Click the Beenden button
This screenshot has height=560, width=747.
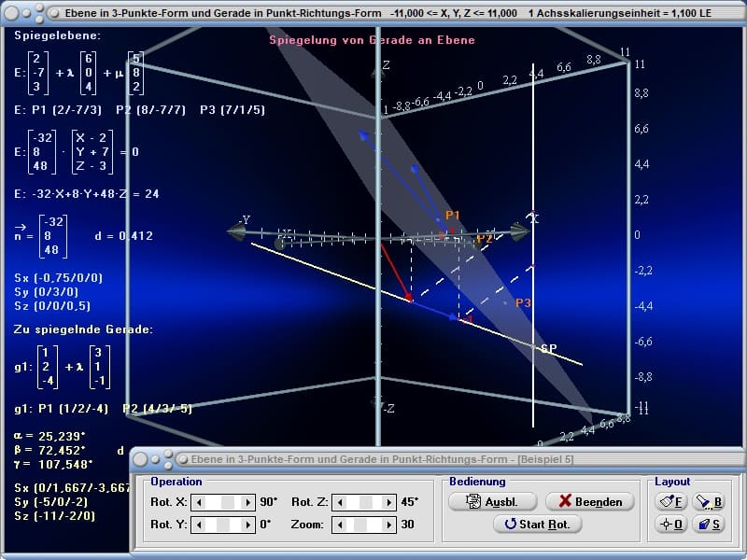[x=590, y=501]
